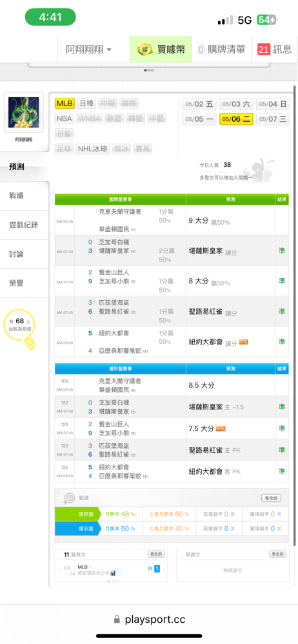Click the target 戰績 icon
The height and width of the screenshot is (644, 298).
coord(68,498)
